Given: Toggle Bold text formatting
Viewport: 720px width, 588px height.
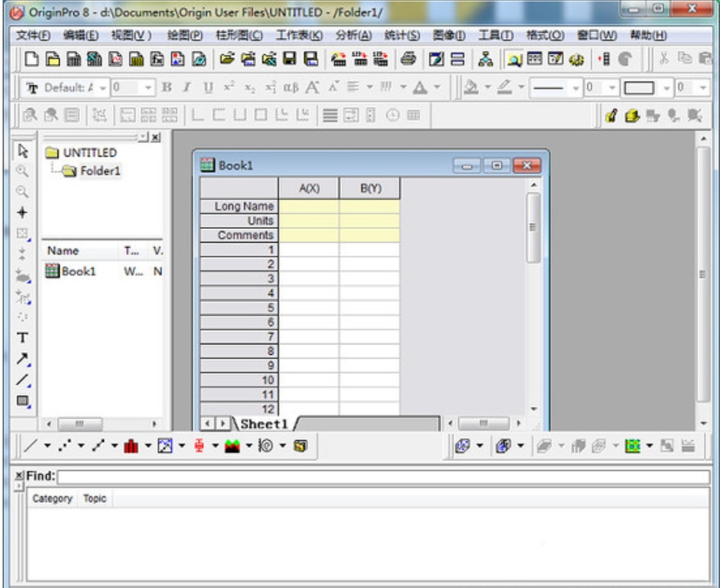Looking at the screenshot, I should 167,87.
